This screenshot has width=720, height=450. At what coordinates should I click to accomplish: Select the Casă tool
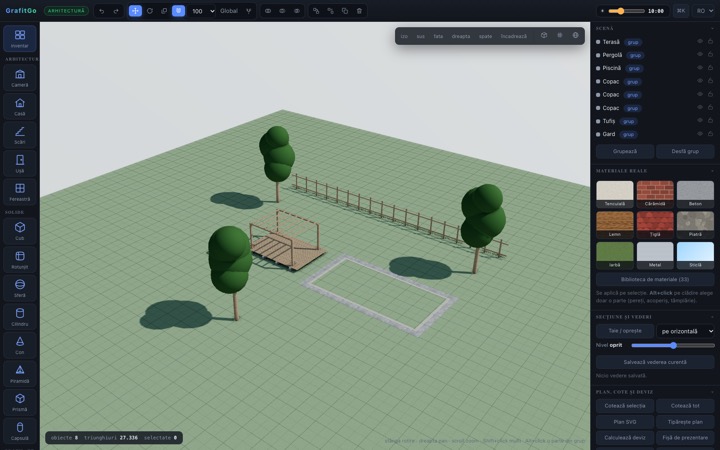point(20,106)
